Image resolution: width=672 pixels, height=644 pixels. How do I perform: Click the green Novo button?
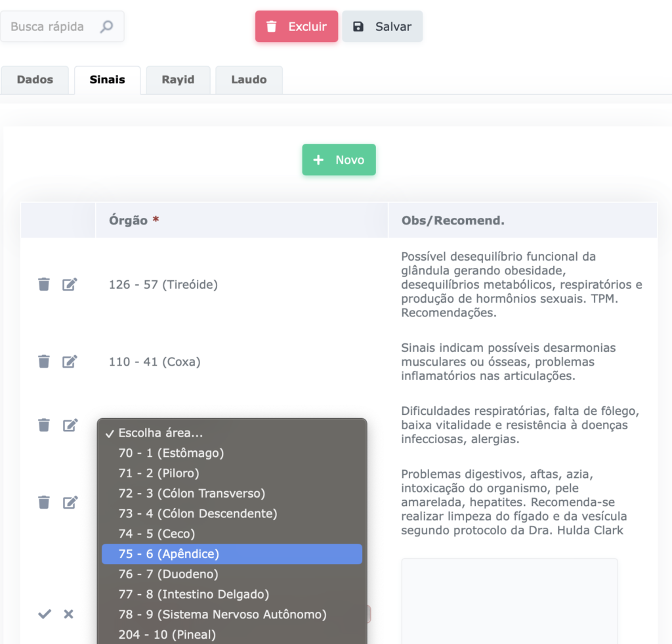click(x=339, y=160)
